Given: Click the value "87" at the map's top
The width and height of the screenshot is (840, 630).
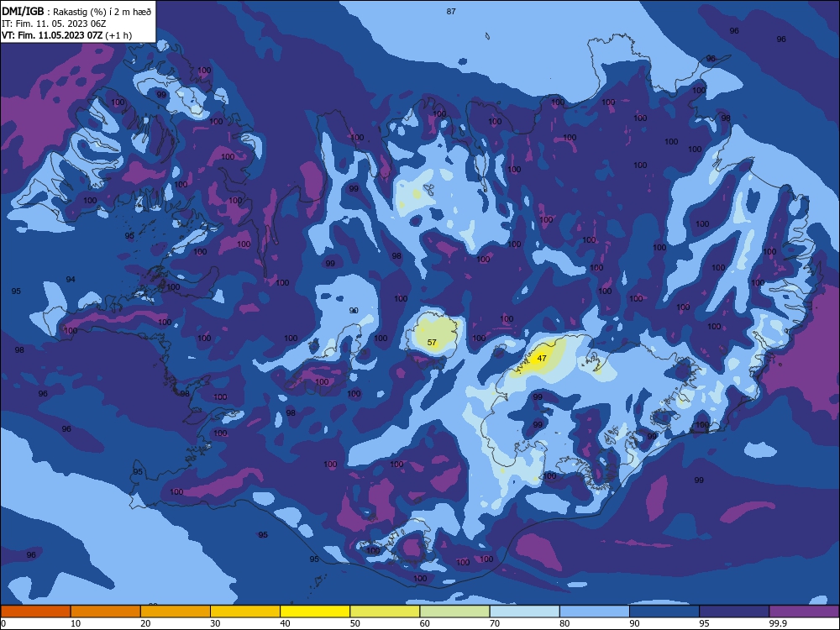Looking at the screenshot, I should [451, 11].
